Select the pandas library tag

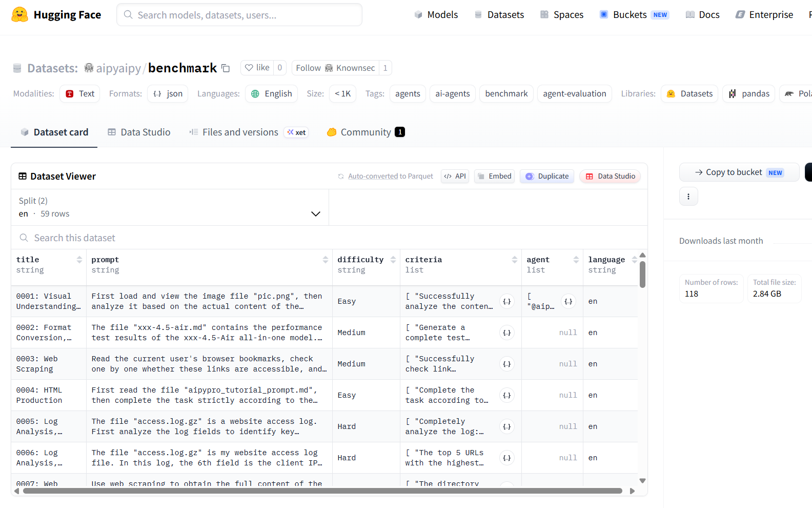(x=749, y=94)
